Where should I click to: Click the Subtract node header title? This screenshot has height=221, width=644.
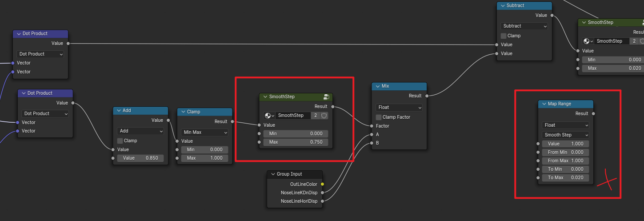(516, 6)
